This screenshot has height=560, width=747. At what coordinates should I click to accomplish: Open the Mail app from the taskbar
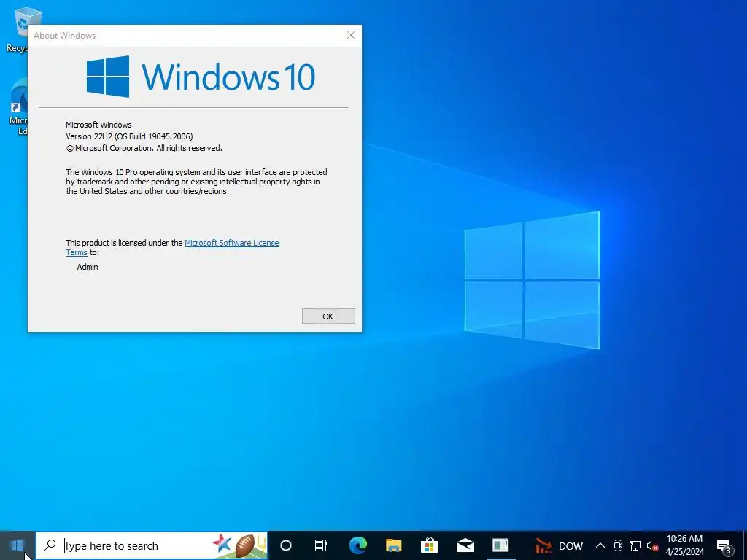click(x=465, y=545)
